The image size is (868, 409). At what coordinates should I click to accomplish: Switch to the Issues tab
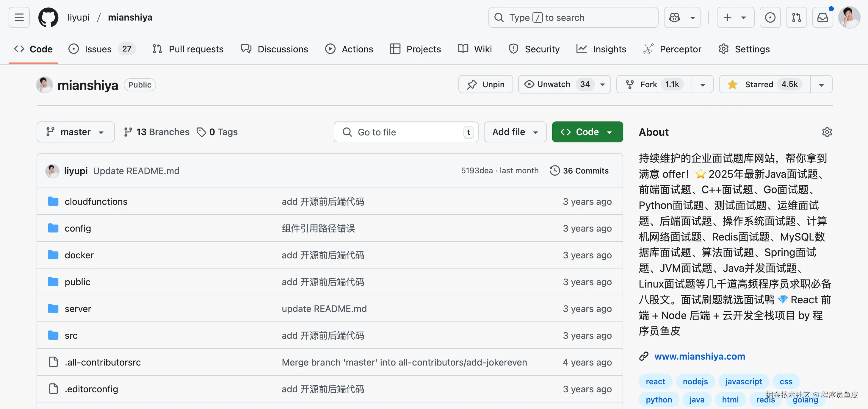pyautogui.click(x=98, y=49)
